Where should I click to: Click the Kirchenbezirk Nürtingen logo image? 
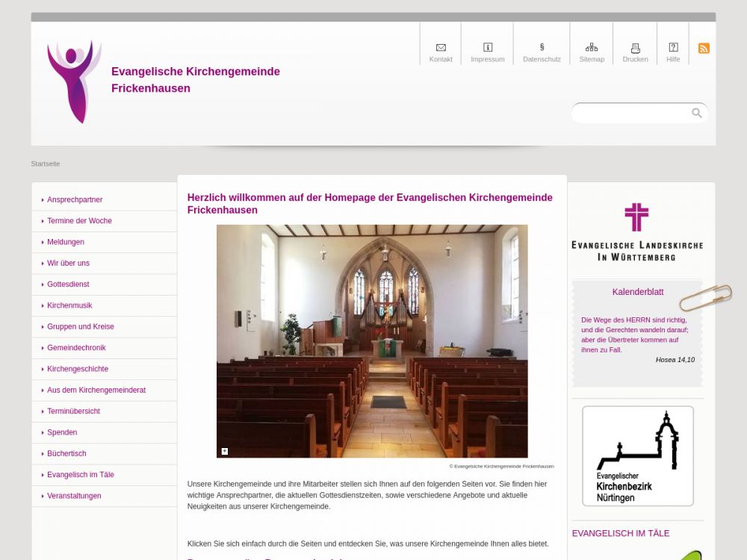(637, 455)
